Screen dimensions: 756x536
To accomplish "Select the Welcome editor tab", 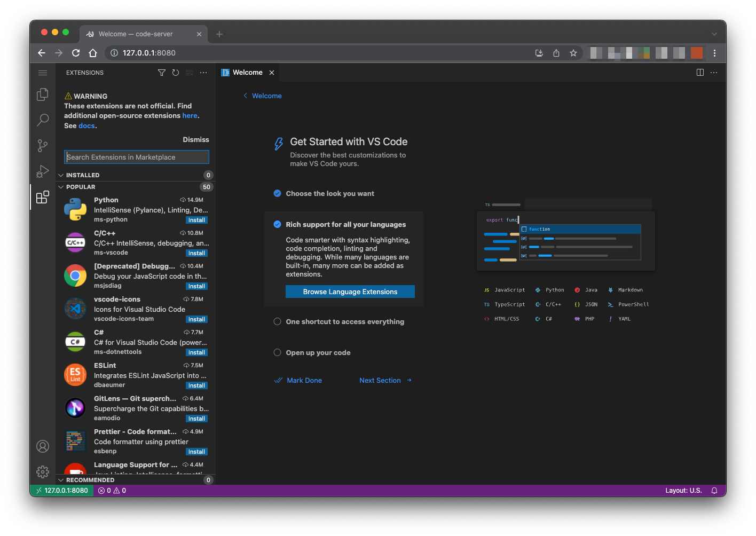I will click(248, 73).
